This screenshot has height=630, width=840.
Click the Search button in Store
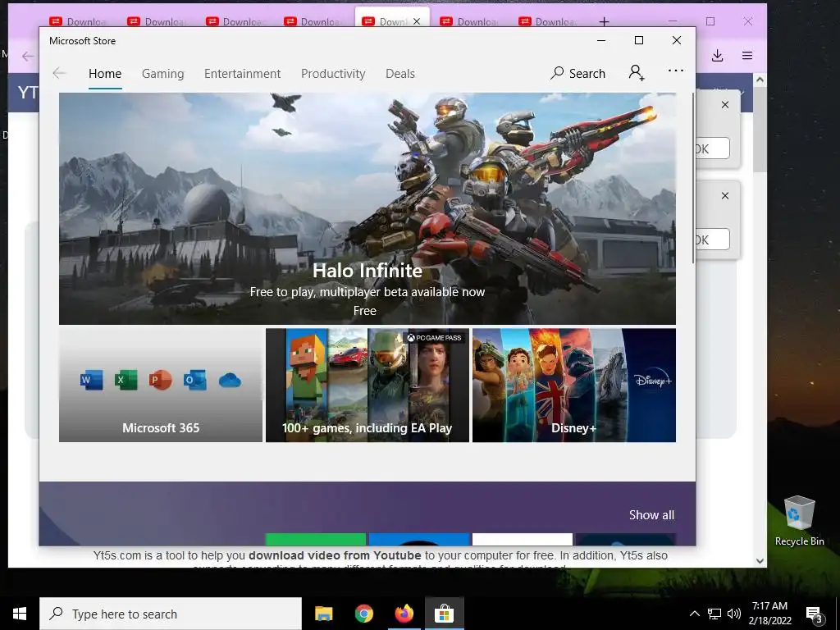click(578, 73)
